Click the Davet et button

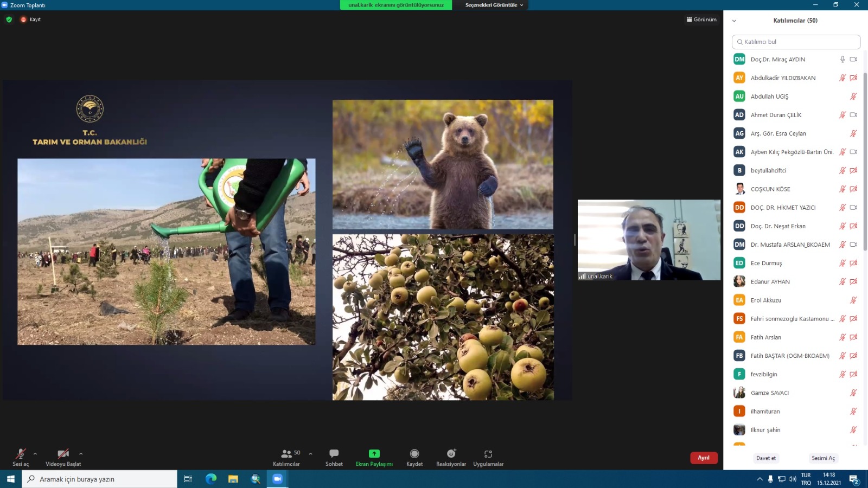(765, 458)
